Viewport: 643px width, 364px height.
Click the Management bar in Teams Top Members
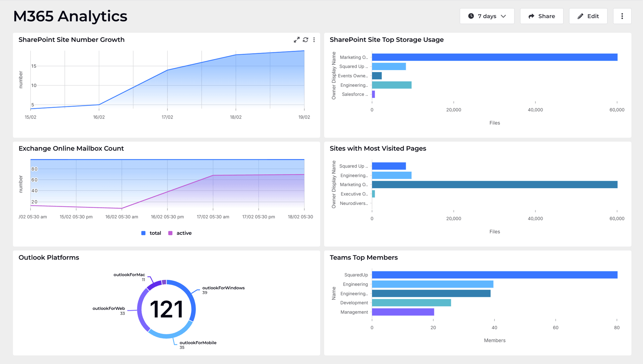click(403, 312)
